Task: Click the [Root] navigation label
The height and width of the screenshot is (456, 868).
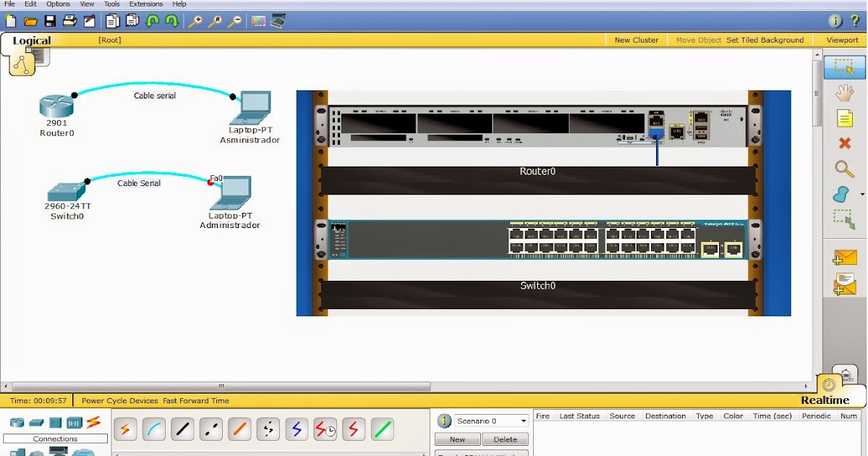Action: tap(110, 40)
